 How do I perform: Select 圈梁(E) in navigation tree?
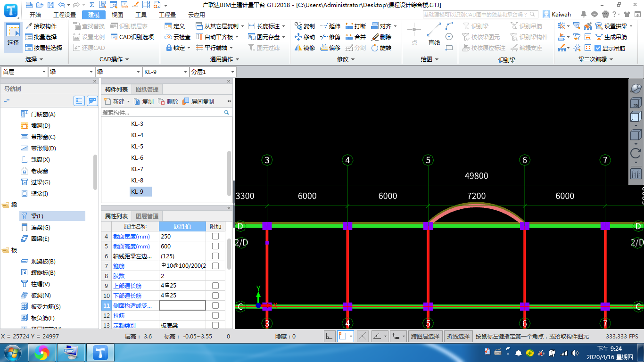(x=36, y=239)
